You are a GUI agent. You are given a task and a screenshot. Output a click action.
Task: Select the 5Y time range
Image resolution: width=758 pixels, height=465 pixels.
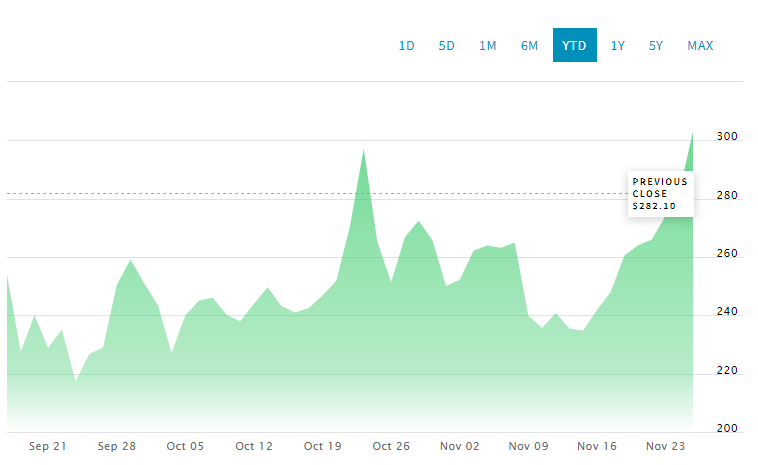(655, 45)
